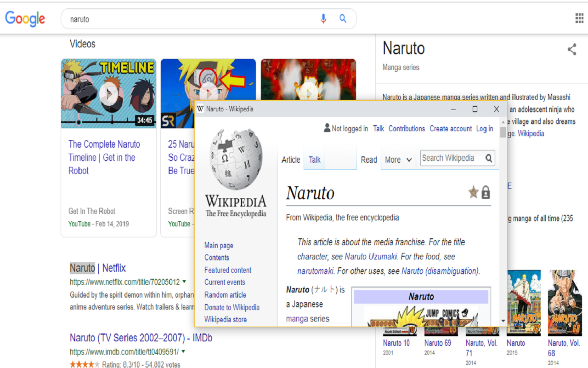Screen dimensions: 588x368
Task: Follow the Naruto Uzumaki hatnote link
Action: pos(371,256)
